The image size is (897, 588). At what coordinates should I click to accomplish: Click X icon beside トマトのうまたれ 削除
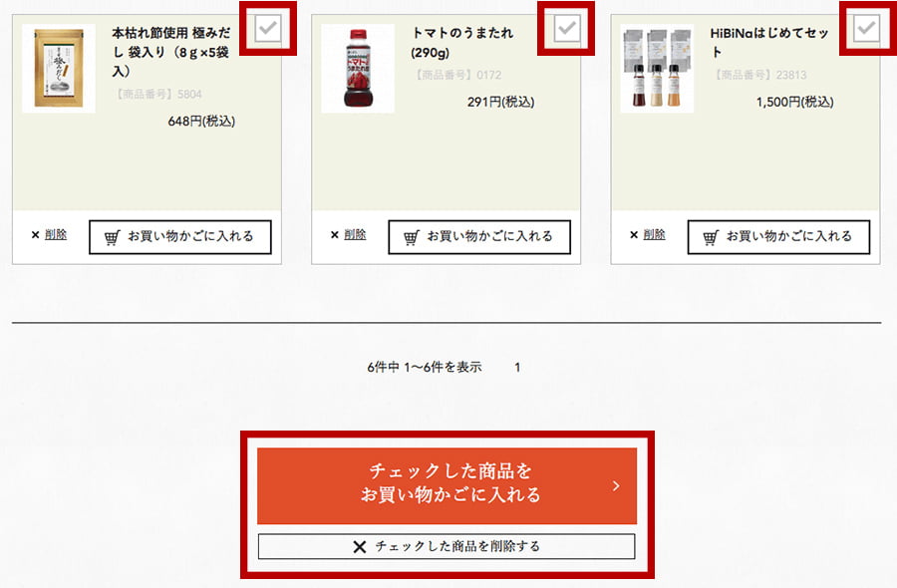tap(335, 234)
